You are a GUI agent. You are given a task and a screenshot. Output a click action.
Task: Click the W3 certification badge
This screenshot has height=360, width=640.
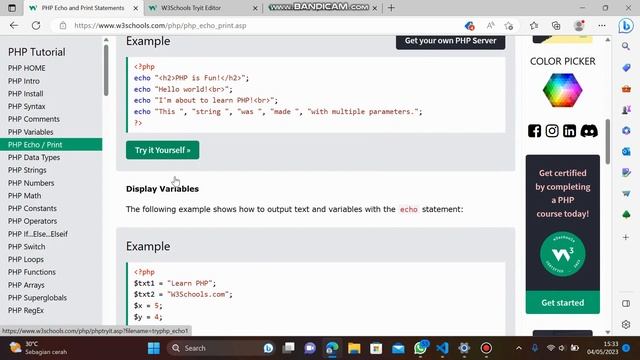tap(562, 254)
